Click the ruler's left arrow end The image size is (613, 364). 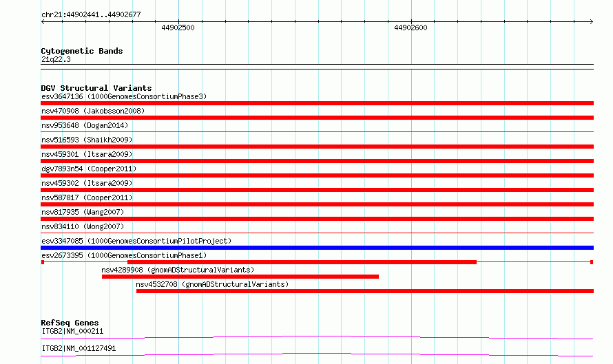[x=43, y=21]
